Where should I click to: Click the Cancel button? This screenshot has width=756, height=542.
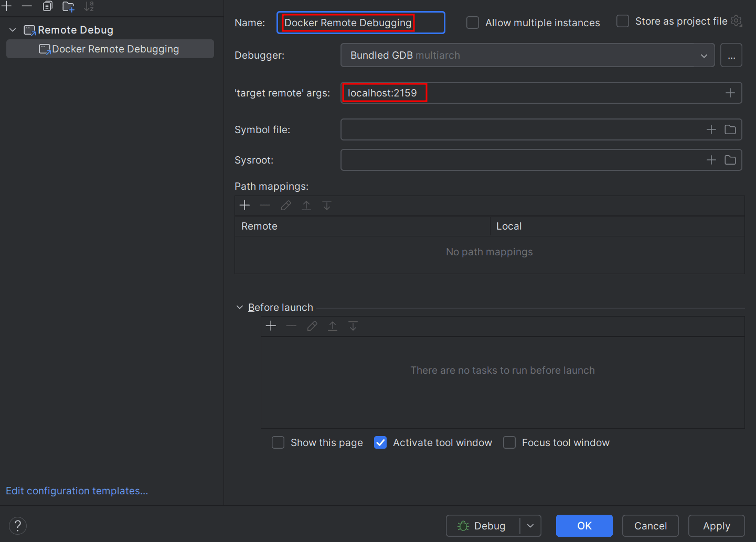(651, 526)
